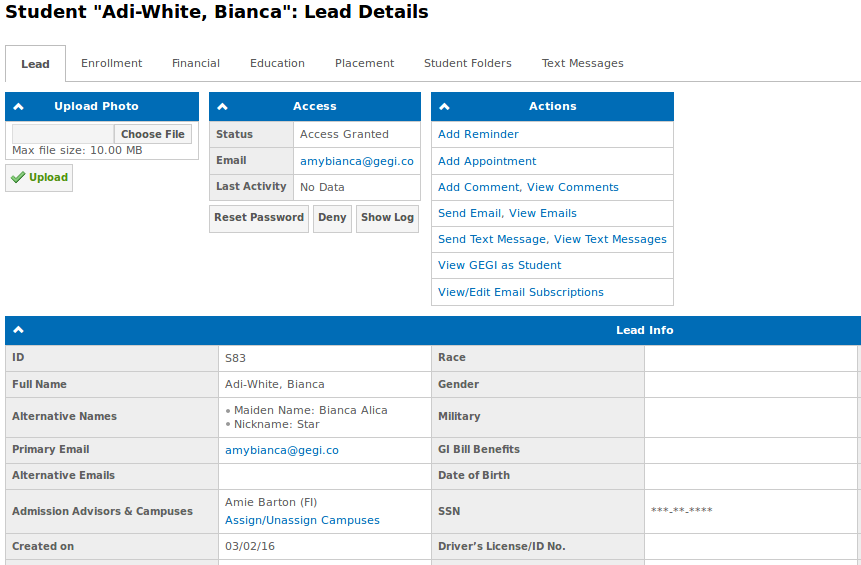861x565 pixels.
Task: Click the Primary Email address link
Action: pyautogui.click(x=282, y=450)
